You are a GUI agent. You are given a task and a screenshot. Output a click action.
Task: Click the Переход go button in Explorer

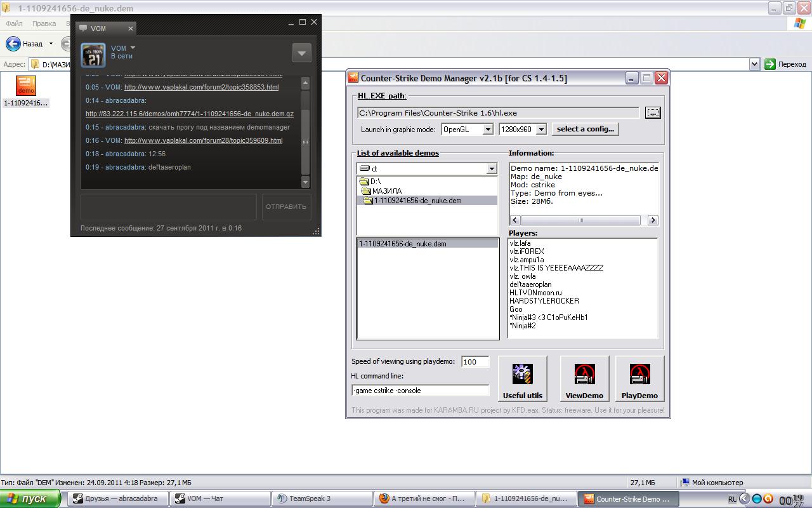point(785,64)
